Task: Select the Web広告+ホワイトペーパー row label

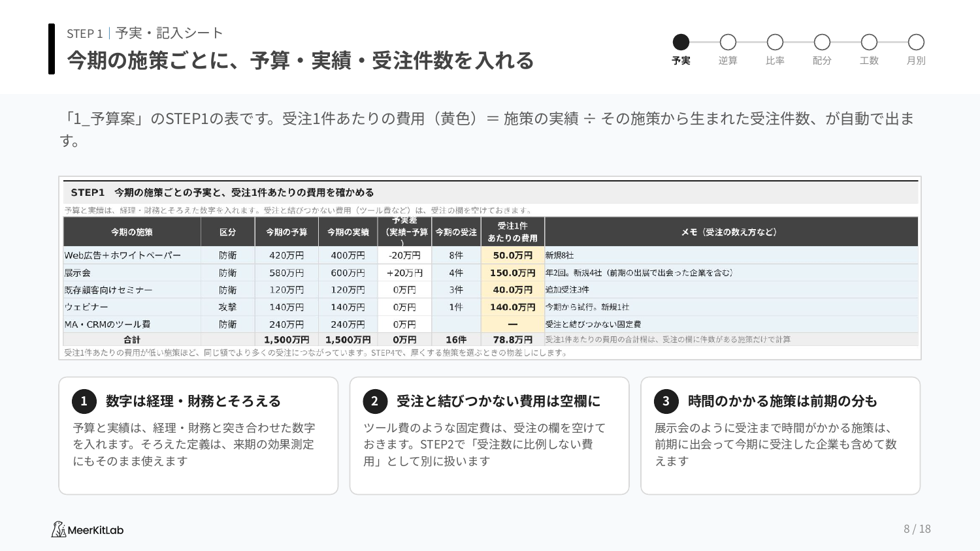Action: click(x=122, y=255)
